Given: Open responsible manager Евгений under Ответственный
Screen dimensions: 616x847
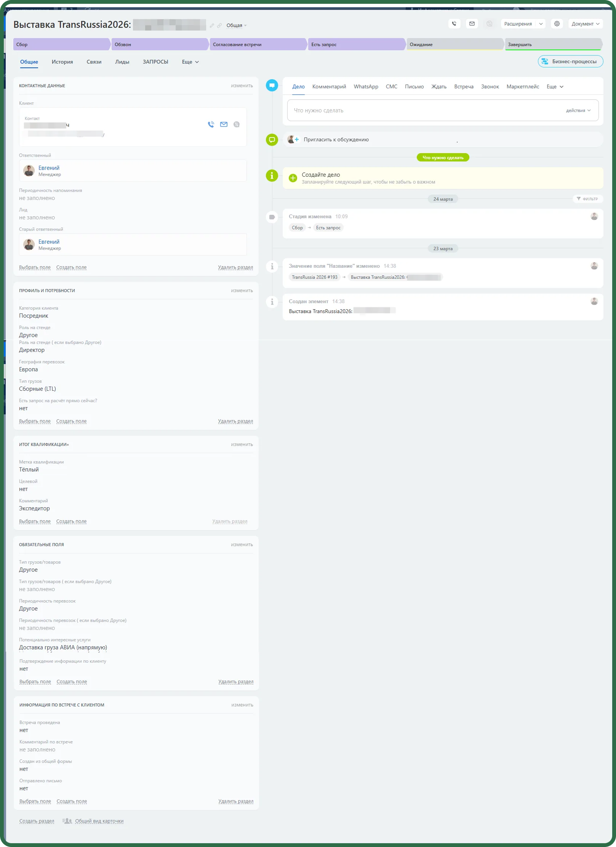Looking at the screenshot, I should pos(49,168).
